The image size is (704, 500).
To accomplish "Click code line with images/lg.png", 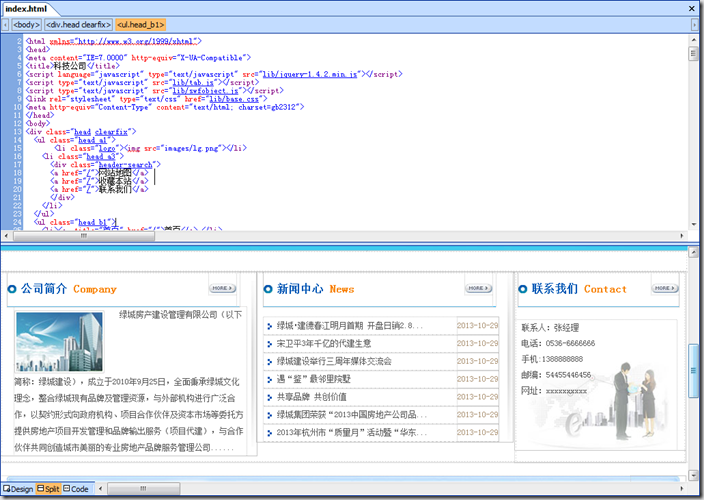I will click(x=150, y=148).
